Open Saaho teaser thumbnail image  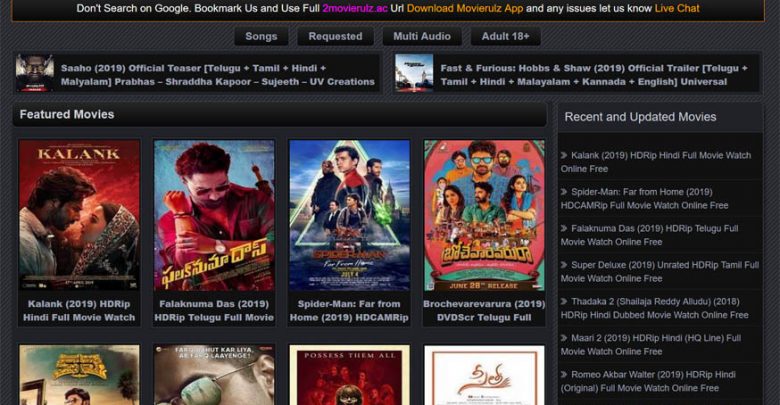34,73
